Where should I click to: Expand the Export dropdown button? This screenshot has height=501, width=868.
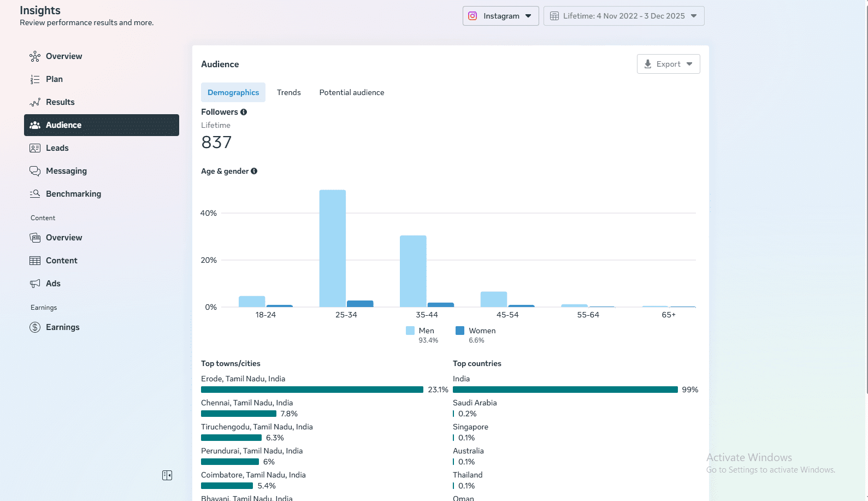pos(668,64)
